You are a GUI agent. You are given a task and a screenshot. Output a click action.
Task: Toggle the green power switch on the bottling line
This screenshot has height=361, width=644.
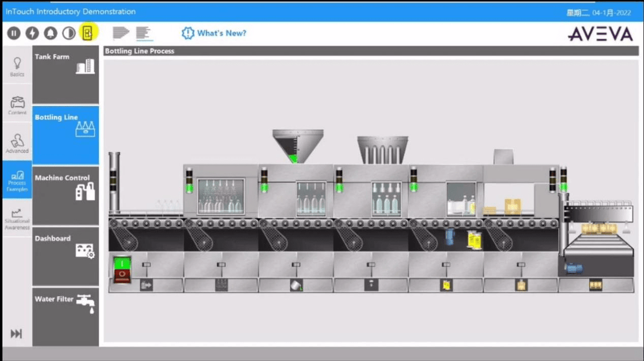tap(121, 264)
